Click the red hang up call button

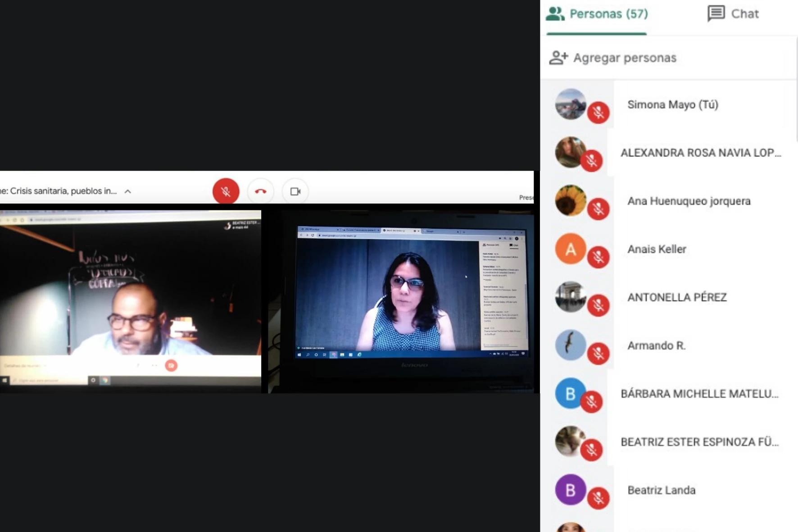(260, 191)
